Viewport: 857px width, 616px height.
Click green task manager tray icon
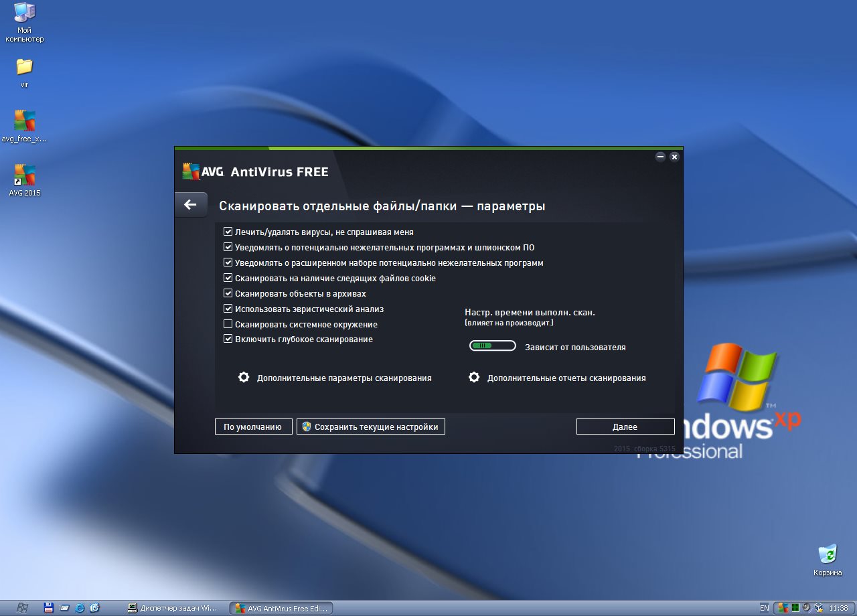click(x=795, y=608)
